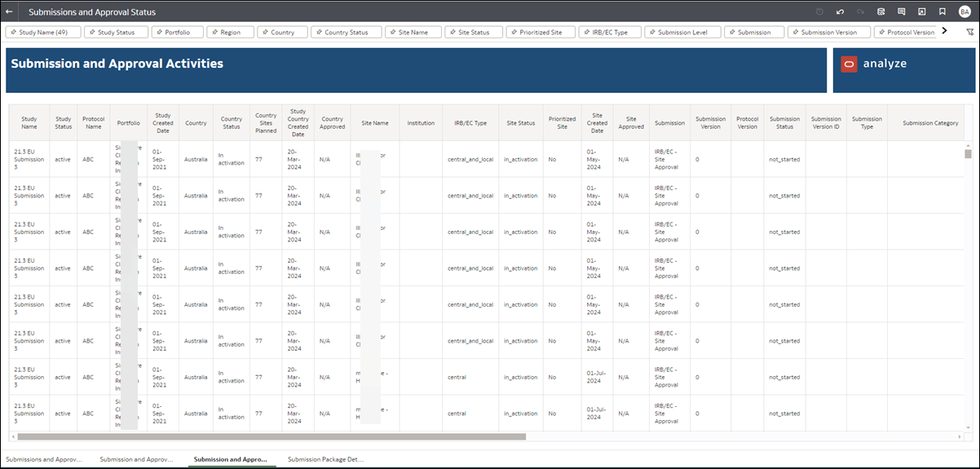Viewport: 980px width, 469px height.
Task: Click the Protocol Name column header
Action: pyautogui.click(x=93, y=122)
